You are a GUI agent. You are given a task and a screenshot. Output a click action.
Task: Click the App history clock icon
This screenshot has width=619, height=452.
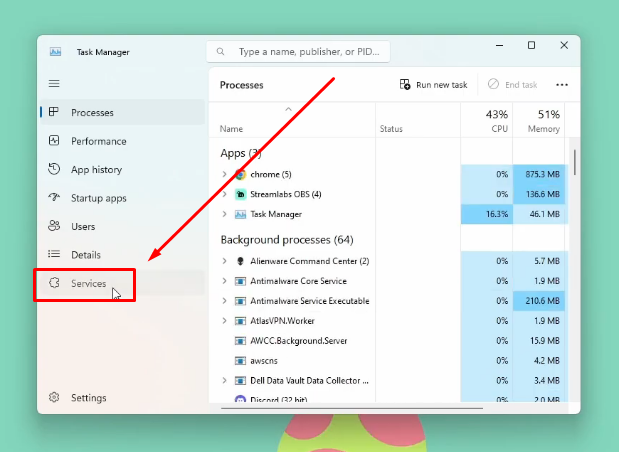pos(54,169)
